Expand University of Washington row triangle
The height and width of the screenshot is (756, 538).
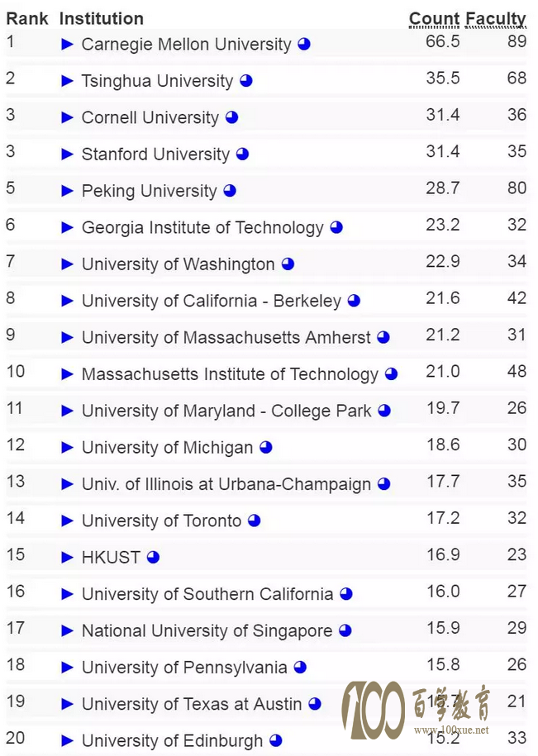(68, 264)
